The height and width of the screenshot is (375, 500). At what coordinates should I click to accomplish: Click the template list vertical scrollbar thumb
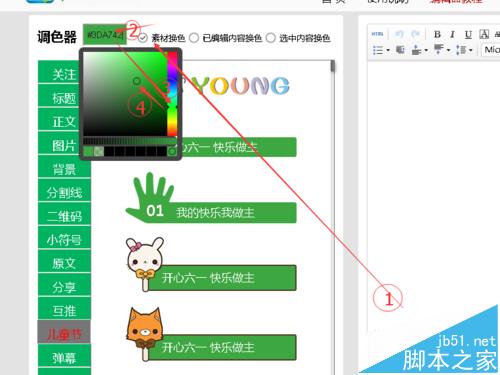coord(332,66)
